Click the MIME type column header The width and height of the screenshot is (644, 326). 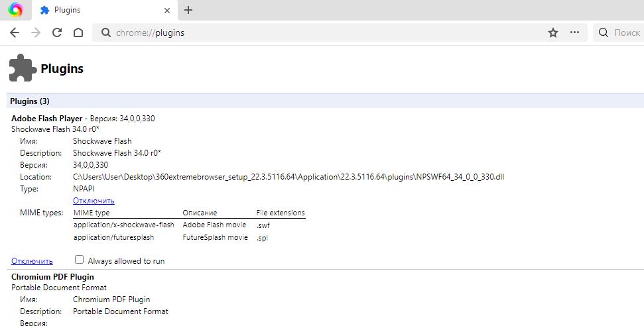pos(92,213)
